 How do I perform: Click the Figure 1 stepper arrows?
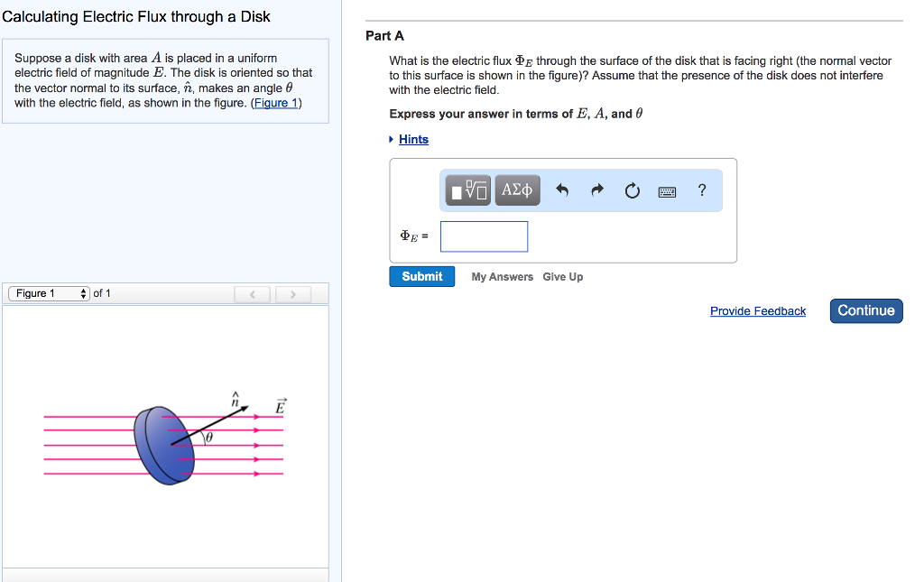coord(83,292)
